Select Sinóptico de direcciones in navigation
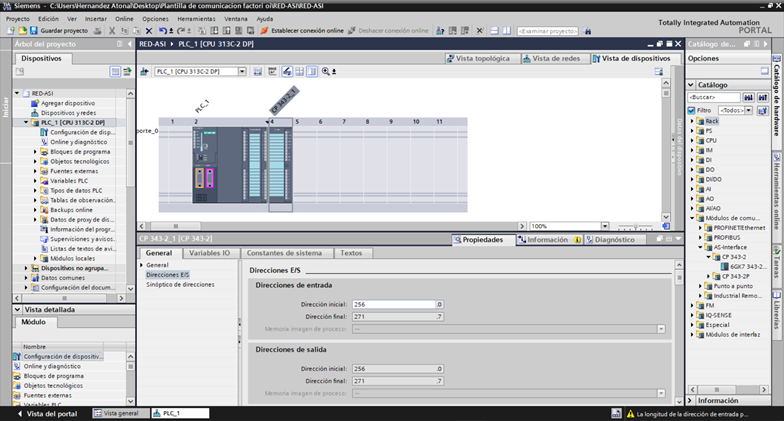Image resolution: width=784 pixels, height=421 pixels. click(180, 284)
